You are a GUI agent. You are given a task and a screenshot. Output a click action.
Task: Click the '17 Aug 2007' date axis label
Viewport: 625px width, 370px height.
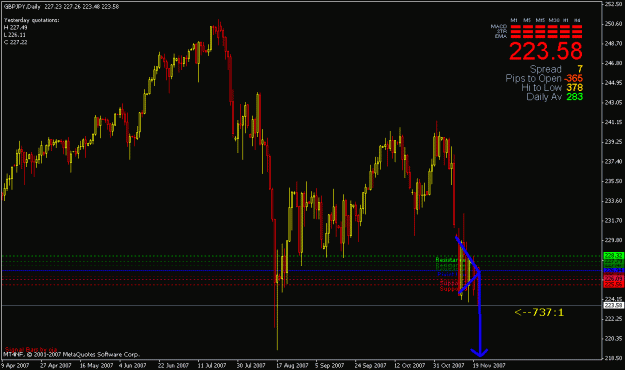[x=292, y=365]
